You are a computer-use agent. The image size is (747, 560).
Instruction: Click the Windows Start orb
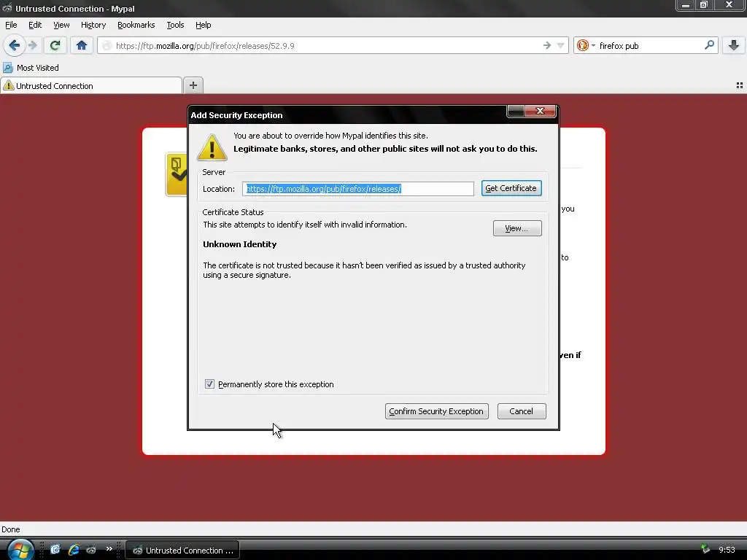coord(20,550)
